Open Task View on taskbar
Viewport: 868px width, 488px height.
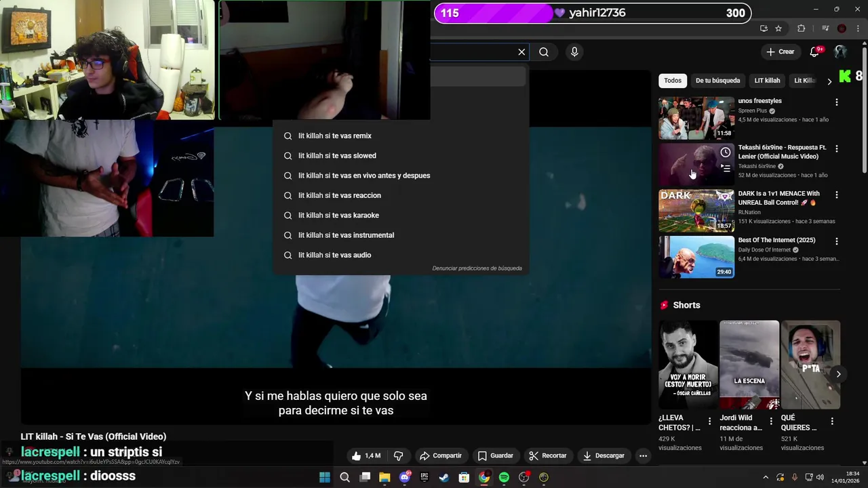[x=365, y=477]
